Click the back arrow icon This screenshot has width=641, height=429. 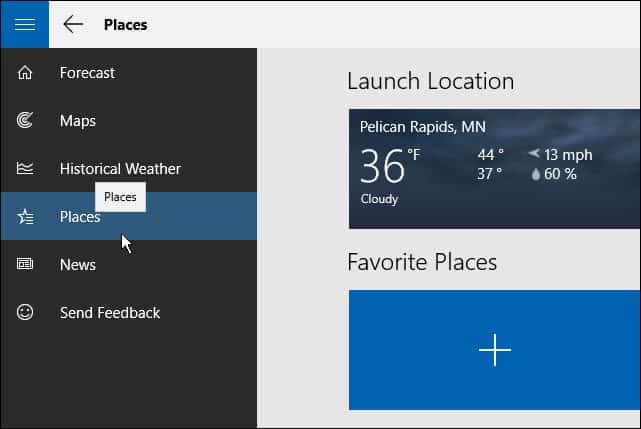74,25
